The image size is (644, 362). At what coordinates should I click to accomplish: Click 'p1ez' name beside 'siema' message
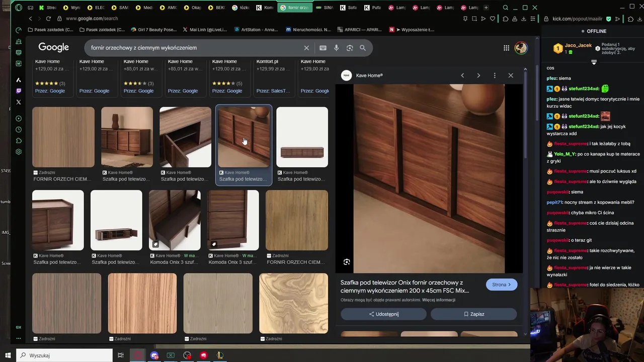point(551,78)
